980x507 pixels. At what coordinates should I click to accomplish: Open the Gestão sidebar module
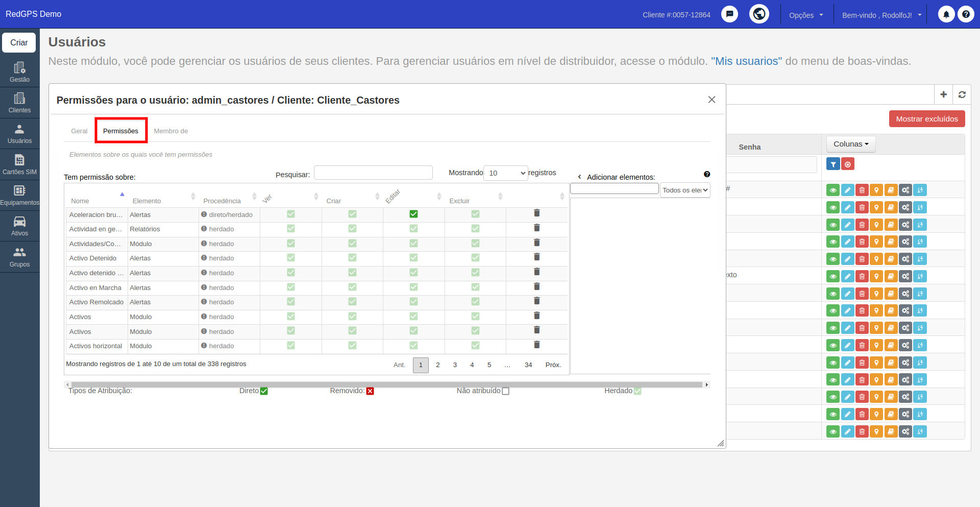click(x=19, y=72)
